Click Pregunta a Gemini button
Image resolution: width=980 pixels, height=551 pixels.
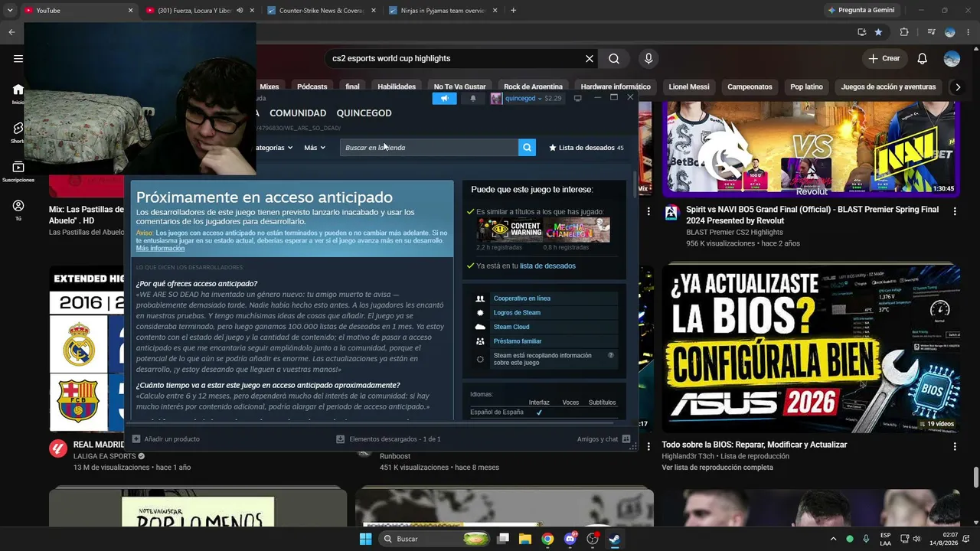click(x=861, y=10)
